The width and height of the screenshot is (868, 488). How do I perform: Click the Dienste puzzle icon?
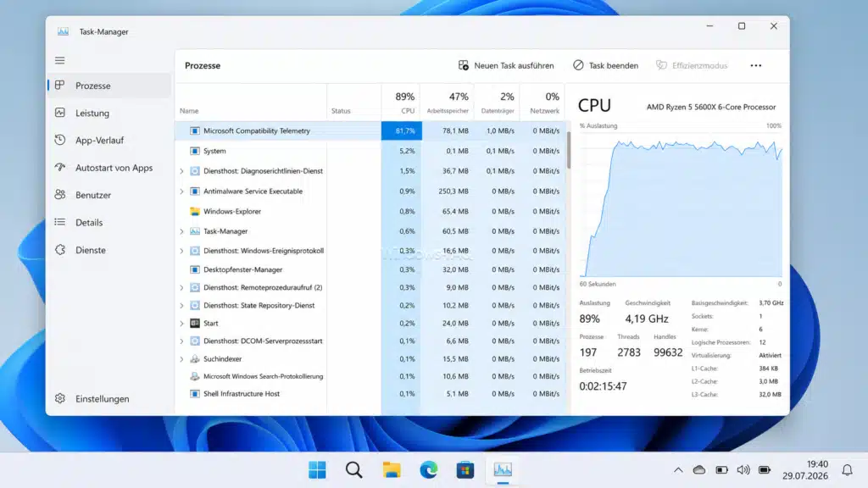pos(60,250)
